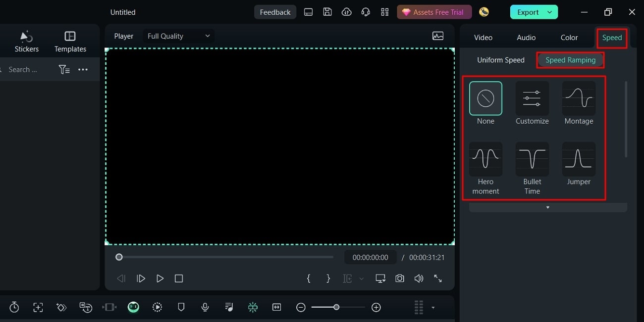Viewport: 644px width, 322px height.
Task: Expand the Export dropdown arrow
Action: [x=550, y=12]
